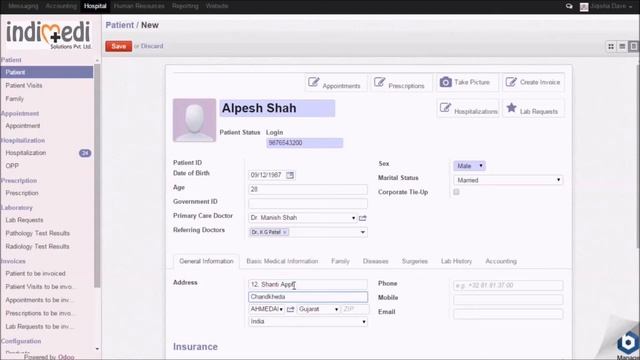Open Appointment in sidebar

[22, 126]
